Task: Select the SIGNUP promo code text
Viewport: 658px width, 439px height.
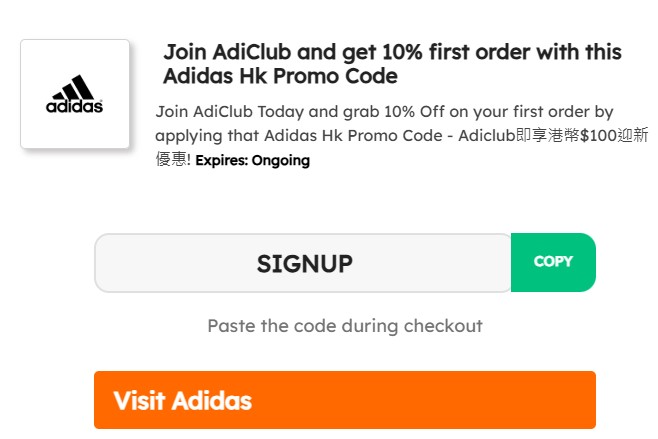Action: pos(304,263)
